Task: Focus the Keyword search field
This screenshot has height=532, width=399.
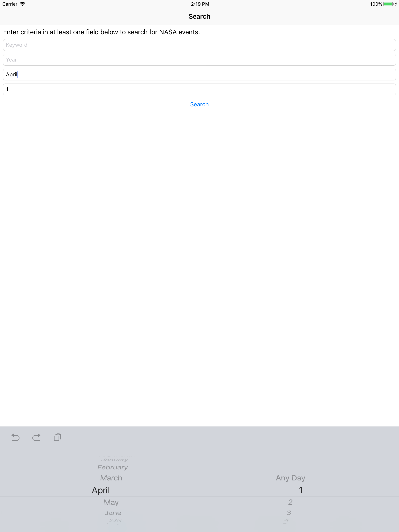Action: pyautogui.click(x=199, y=45)
